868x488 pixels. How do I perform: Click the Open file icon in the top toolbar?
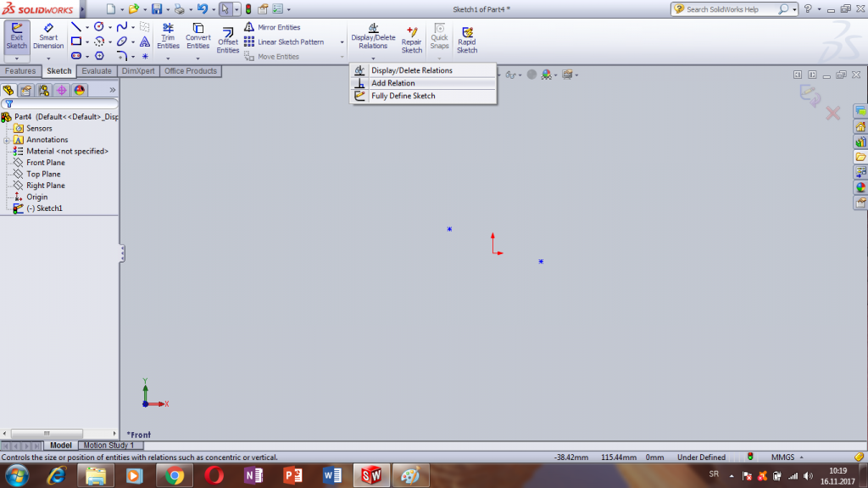134,8
